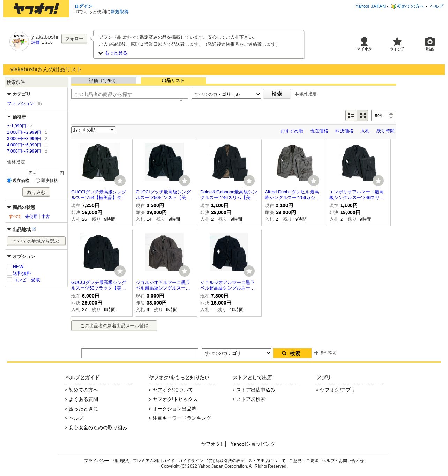Open the マイオク person icon

[364, 42]
